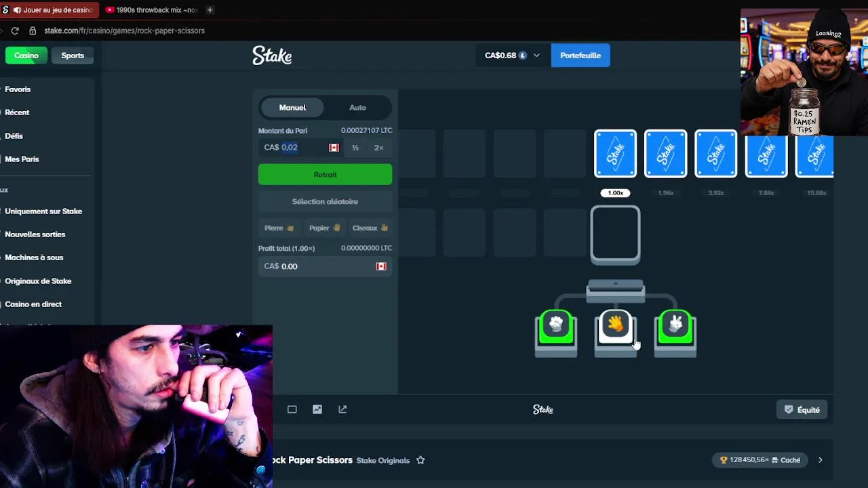
Task: Select the Stake card above 3.92x
Action: point(715,154)
